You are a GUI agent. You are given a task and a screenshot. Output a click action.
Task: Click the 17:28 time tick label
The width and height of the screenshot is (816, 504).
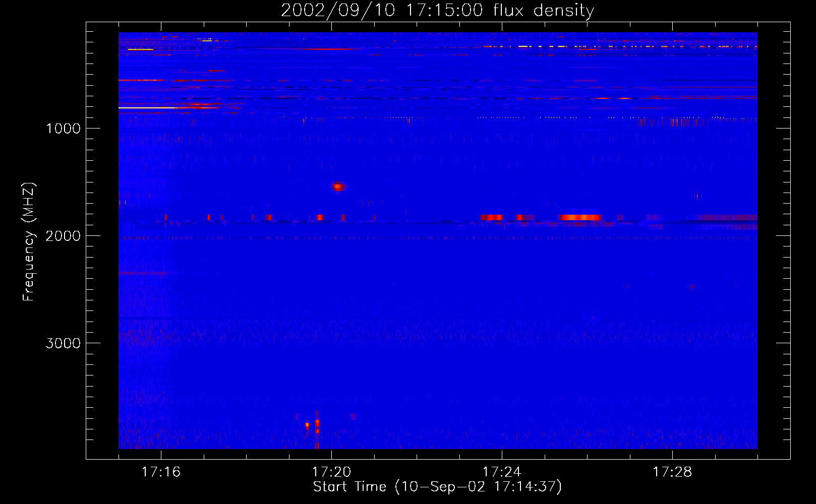[672, 472]
